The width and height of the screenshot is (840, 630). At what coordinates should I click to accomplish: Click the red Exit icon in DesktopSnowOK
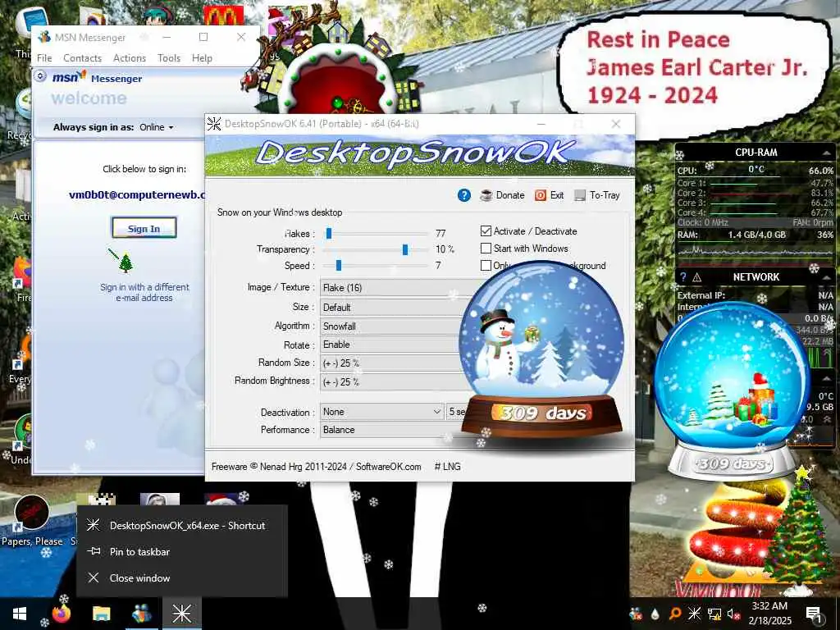tap(541, 195)
